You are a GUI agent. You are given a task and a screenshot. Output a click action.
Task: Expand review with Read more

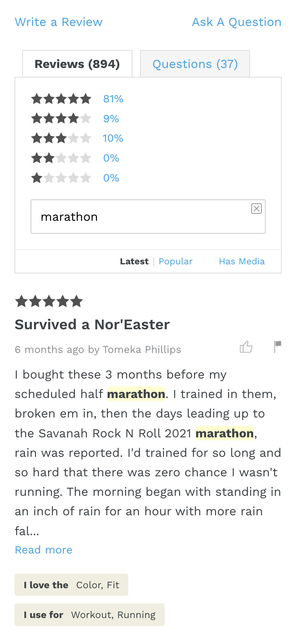tap(44, 550)
